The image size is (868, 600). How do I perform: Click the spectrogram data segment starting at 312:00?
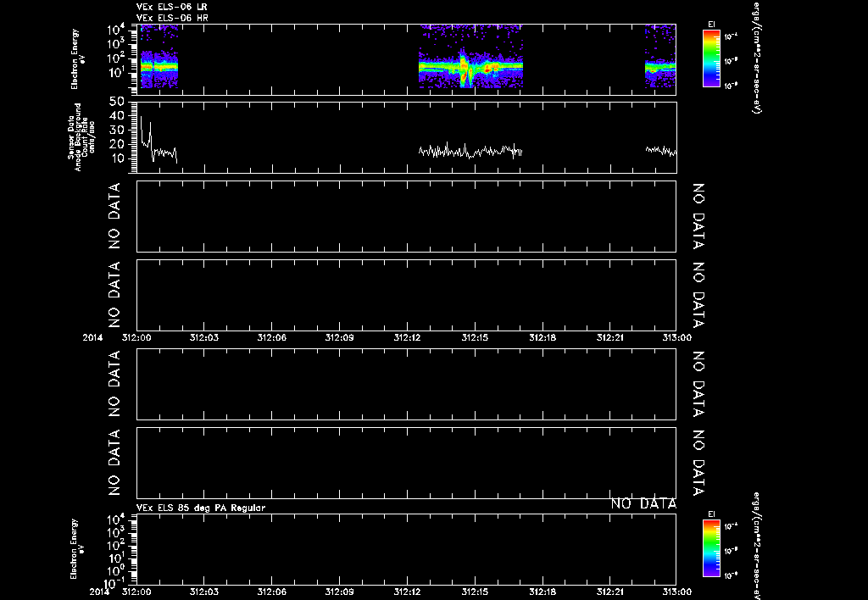159,56
